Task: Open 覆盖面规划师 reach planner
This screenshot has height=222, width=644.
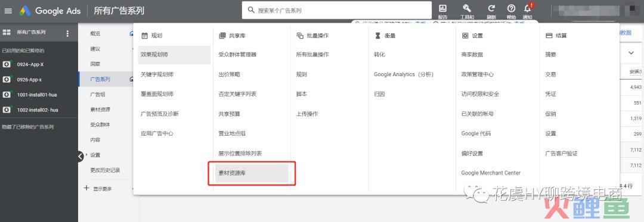Action: pos(157,94)
